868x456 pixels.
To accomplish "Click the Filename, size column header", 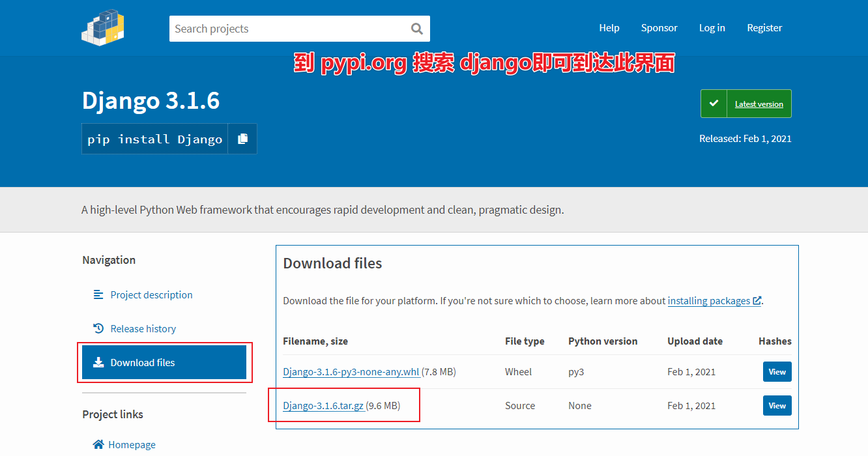I will [x=315, y=341].
